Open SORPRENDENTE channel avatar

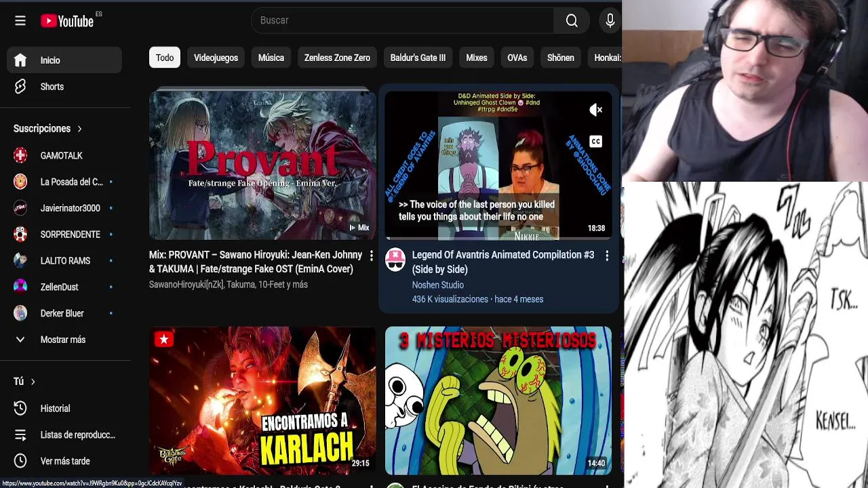[20, 235]
